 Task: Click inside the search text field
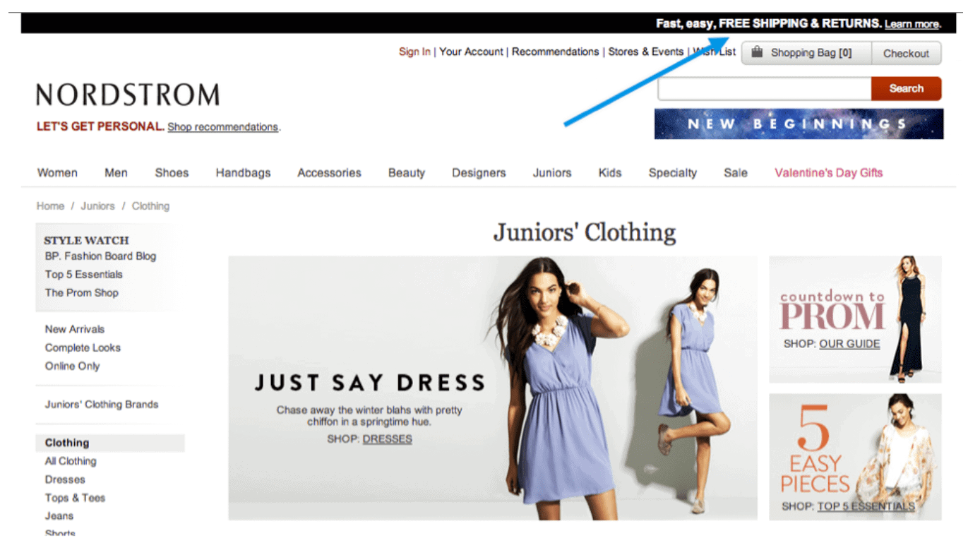click(x=765, y=88)
